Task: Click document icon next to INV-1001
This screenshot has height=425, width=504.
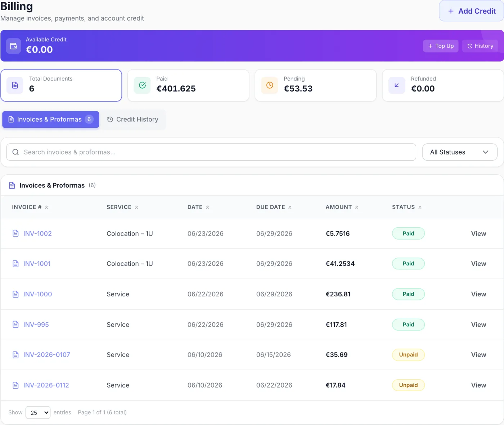Action: pyautogui.click(x=15, y=264)
